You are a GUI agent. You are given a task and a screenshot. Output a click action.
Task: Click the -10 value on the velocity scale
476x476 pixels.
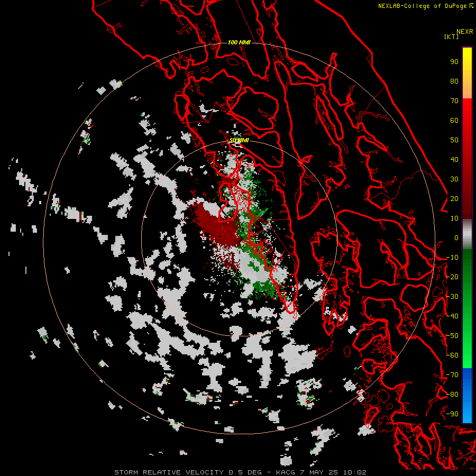tap(452, 258)
